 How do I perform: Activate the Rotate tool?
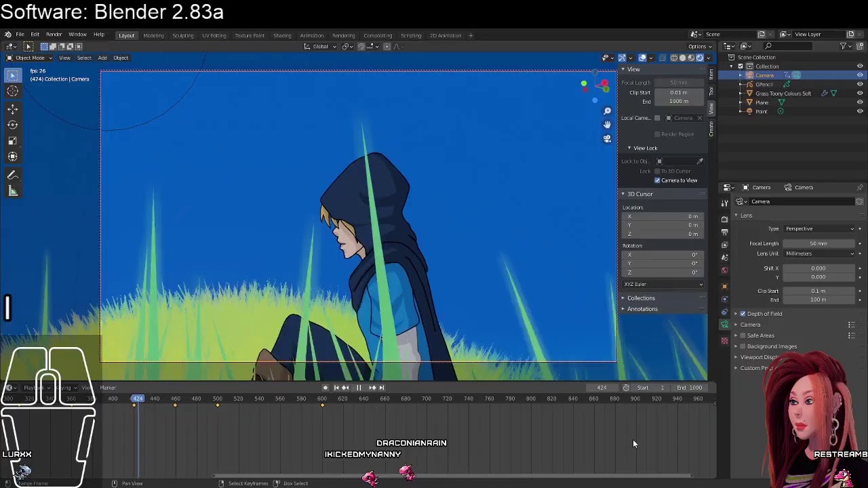tap(12, 125)
